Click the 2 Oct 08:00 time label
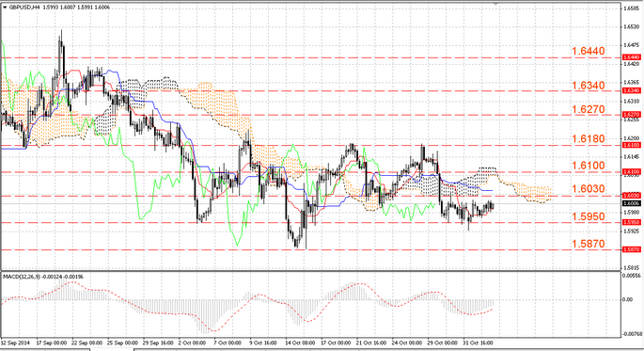The width and height of the screenshot is (644, 351). (x=192, y=343)
